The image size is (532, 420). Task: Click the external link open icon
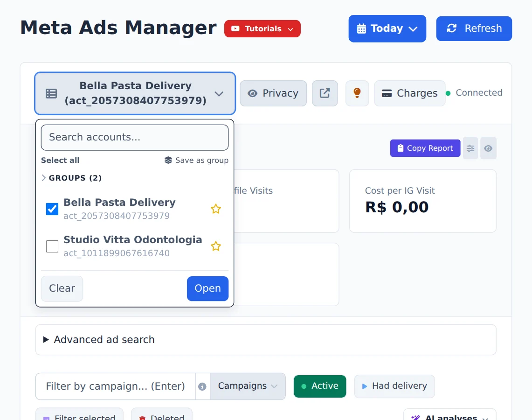pyautogui.click(x=325, y=93)
